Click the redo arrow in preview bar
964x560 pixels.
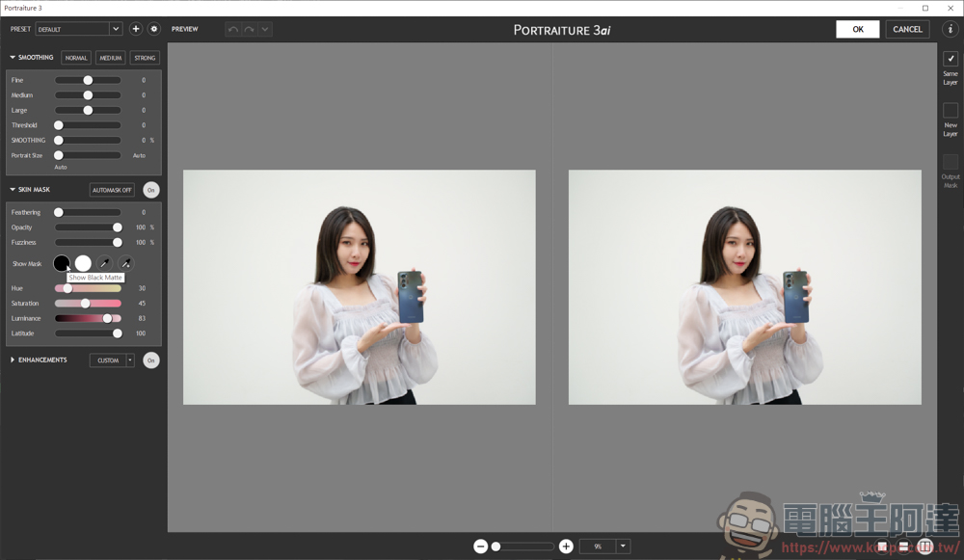coord(249,29)
